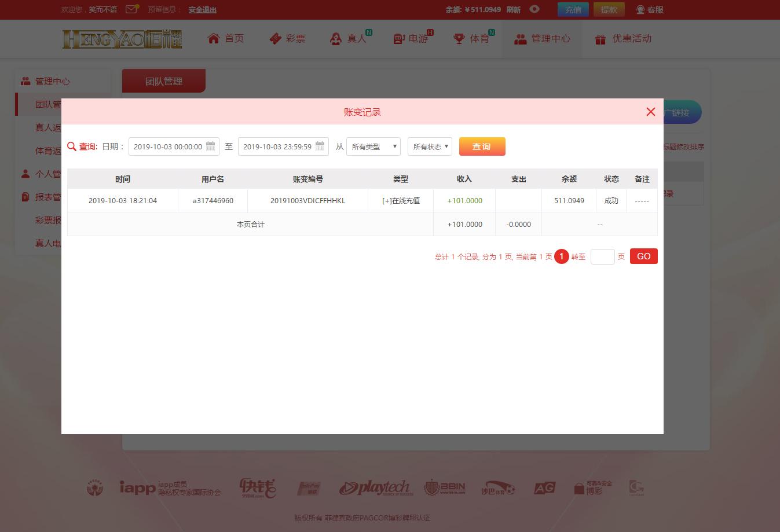Click the [+]在线充值 type cell
780x532 pixels.
401,200
